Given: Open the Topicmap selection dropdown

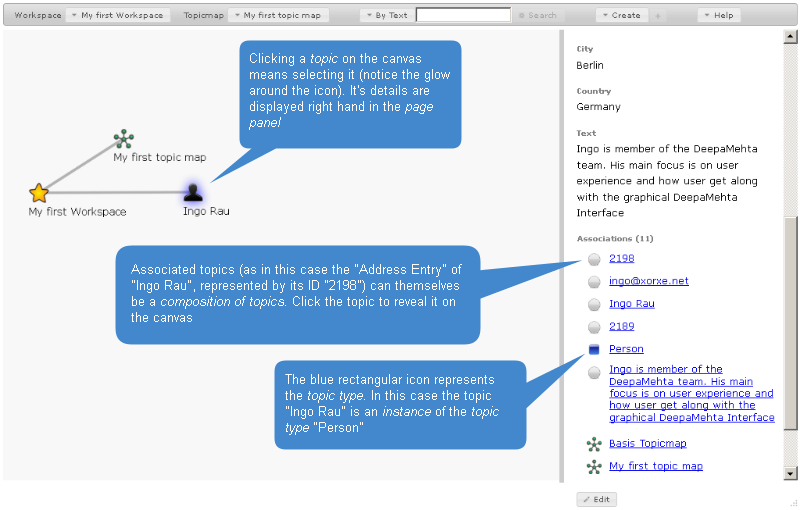Looking at the screenshot, I should click(277, 16).
